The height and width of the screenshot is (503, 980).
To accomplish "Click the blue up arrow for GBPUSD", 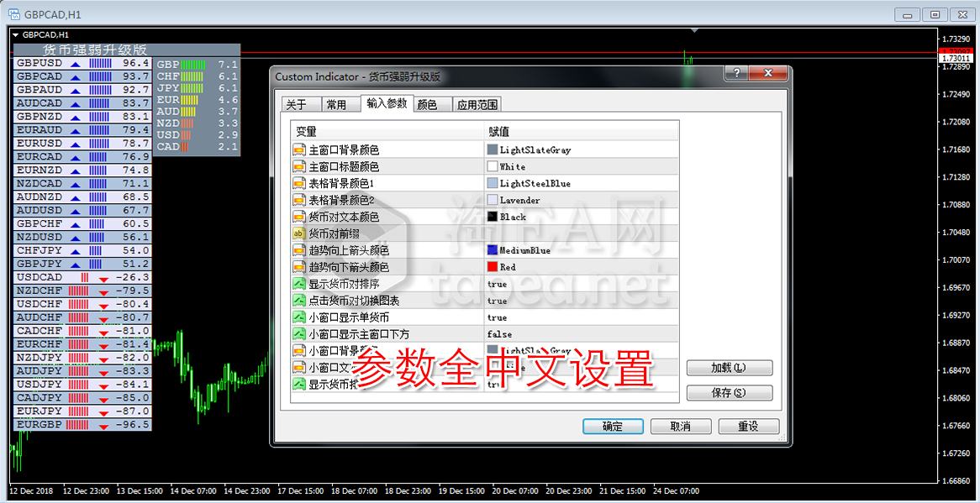I will click(x=76, y=64).
